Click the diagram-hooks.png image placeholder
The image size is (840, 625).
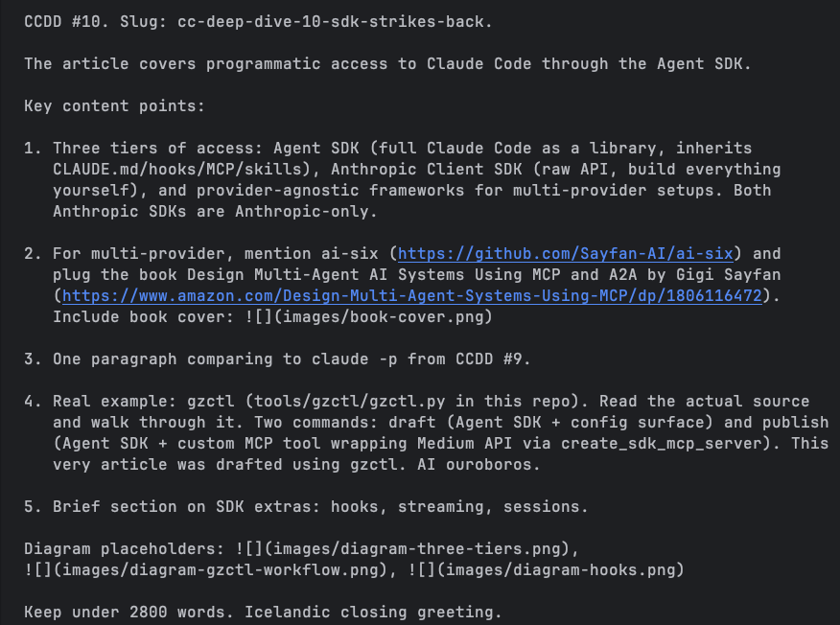point(538,570)
